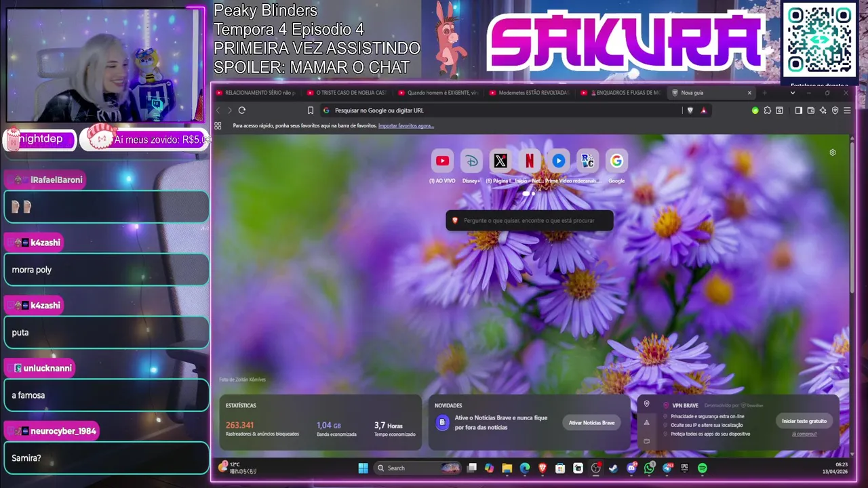This screenshot has width=868, height=488.
Task: Click Importar favoritos agora link
Action: [406, 125]
